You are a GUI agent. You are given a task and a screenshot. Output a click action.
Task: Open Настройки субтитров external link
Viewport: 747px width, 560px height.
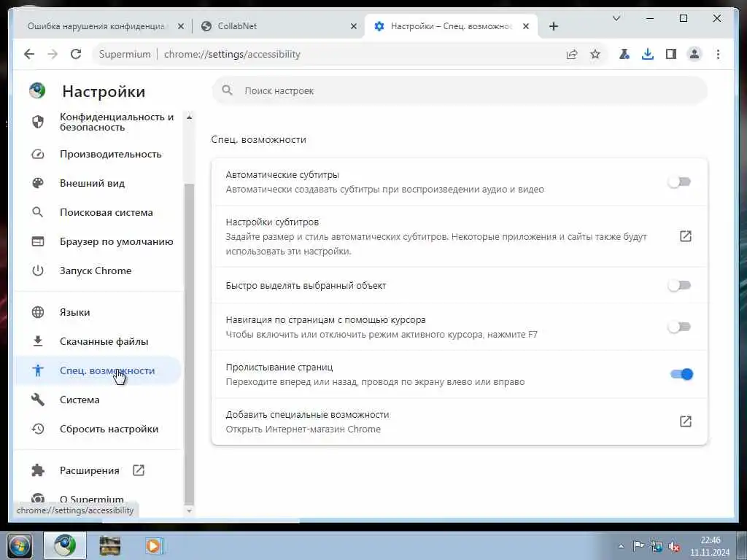pos(686,236)
